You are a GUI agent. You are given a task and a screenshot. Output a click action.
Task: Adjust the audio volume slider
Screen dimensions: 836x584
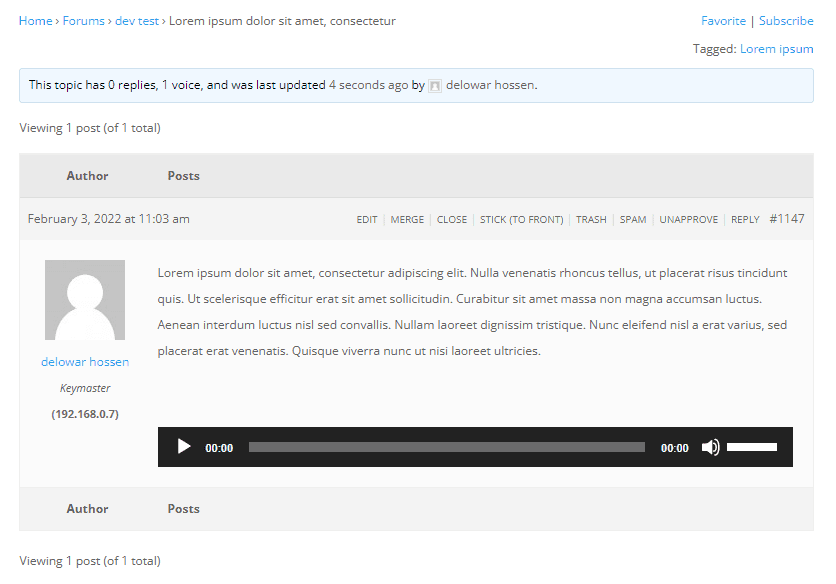[752, 447]
